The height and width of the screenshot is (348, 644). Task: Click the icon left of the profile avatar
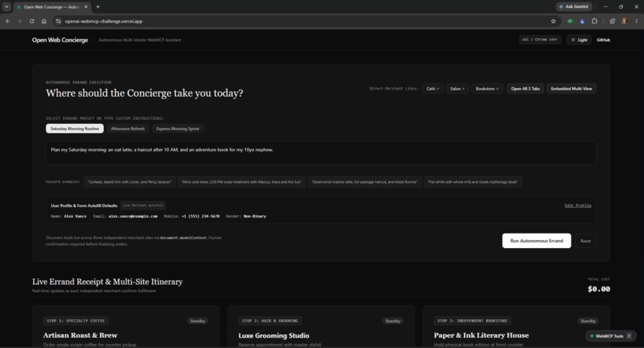tap(612, 21)
